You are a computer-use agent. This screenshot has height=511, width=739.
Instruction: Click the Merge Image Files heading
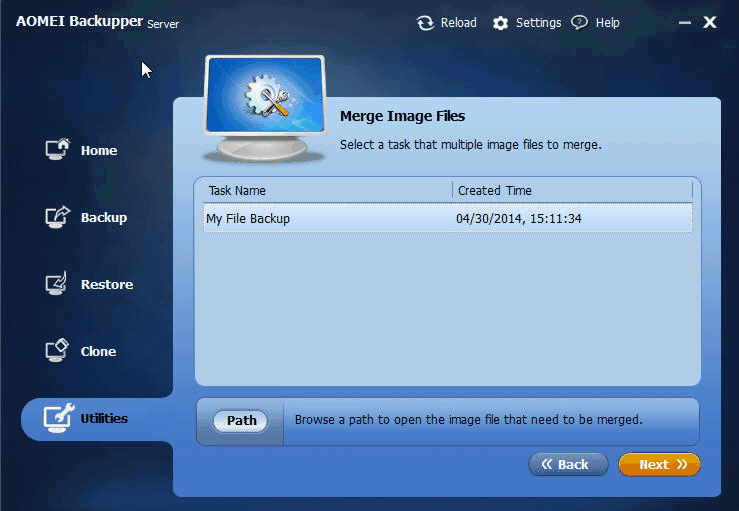(x=402, y=116)
